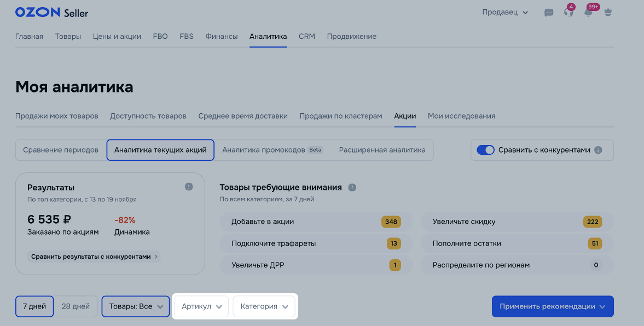Go to Финансы in main menu

click(x=222, y=37)
